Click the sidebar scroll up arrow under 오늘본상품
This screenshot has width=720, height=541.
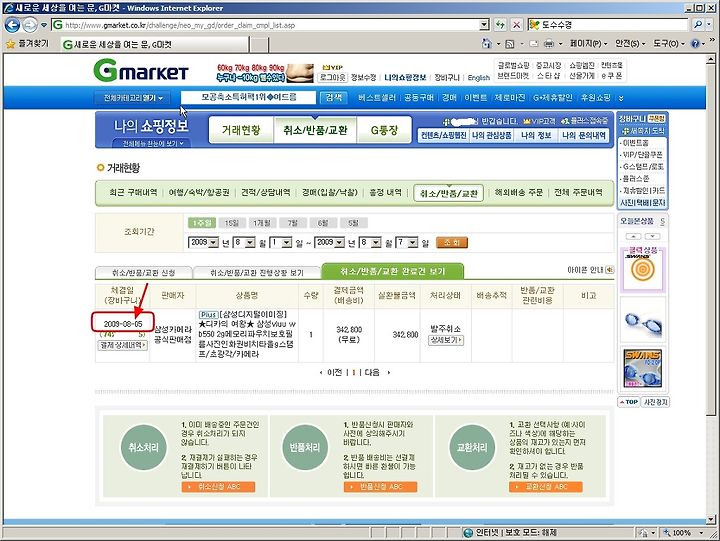tap(634, 236)
